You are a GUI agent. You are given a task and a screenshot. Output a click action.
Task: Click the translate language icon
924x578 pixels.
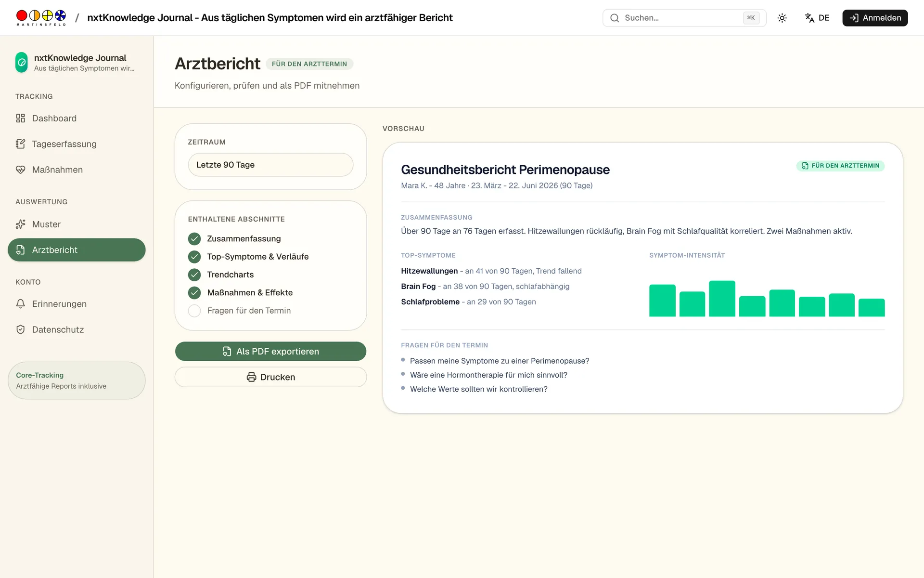point(809,18)
